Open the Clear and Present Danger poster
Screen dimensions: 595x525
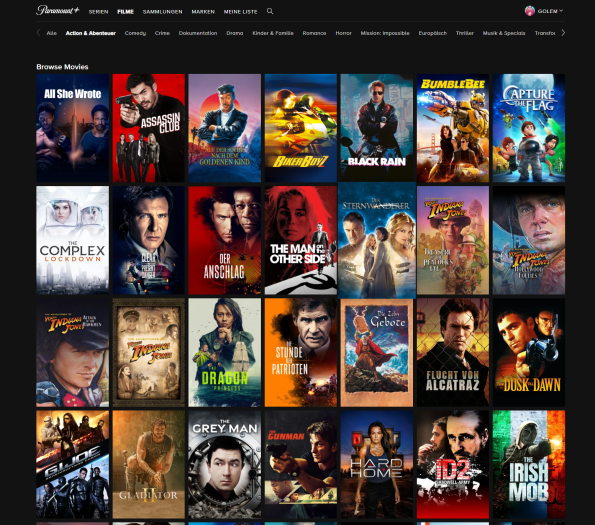(x=149, y=240)
